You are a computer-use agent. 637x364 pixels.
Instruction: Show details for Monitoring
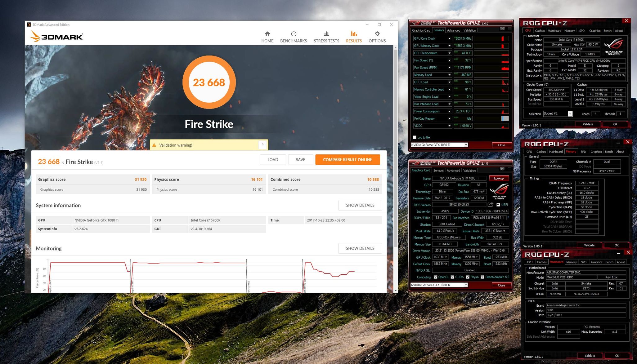tap(360, 248)
